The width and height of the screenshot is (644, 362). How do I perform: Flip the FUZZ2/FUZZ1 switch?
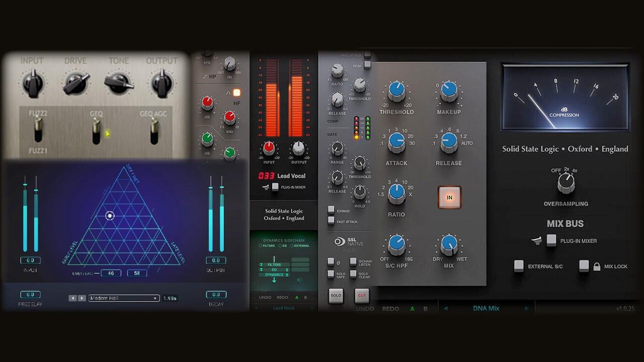point(38,130)
